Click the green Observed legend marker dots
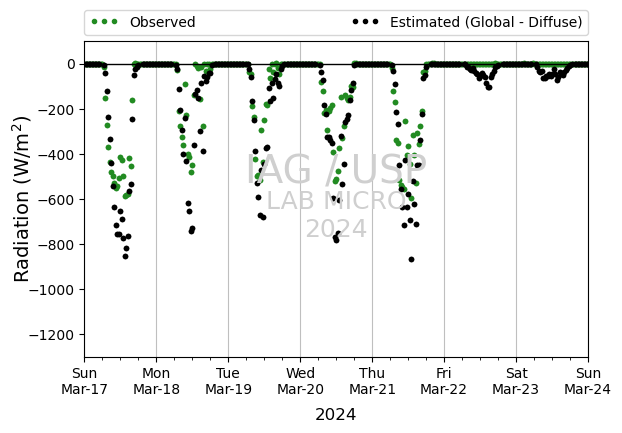 click(x=105, y=22)
